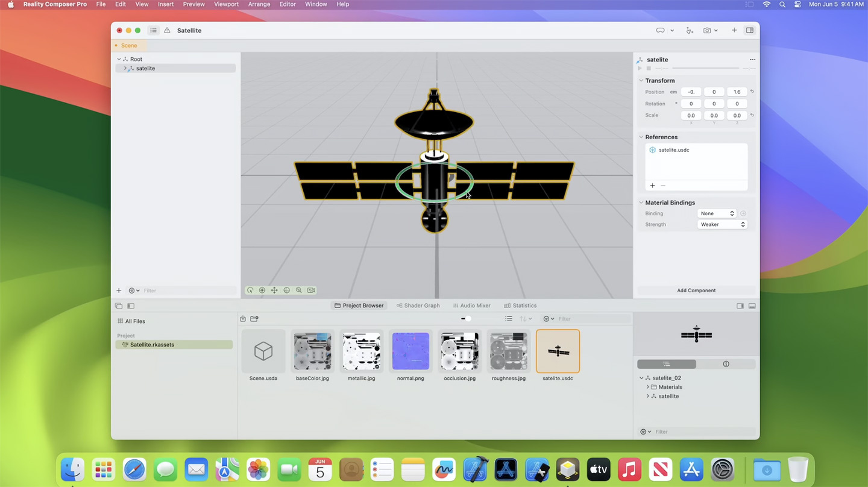Click the Position X value field
This screenshot has width=868, height=487.
tap(691, 92)
